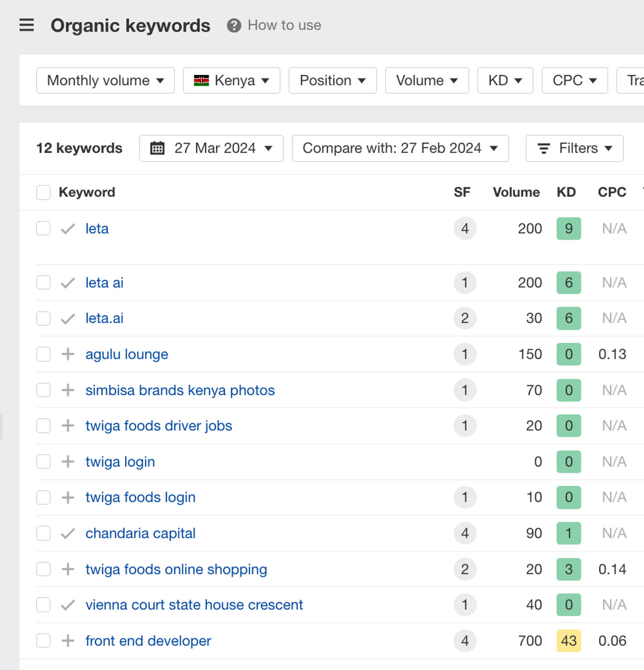The height and width of the screenshot is (670, 644).
Task: Open the hamburger menu icon
Action: click(x=27, y=25)
